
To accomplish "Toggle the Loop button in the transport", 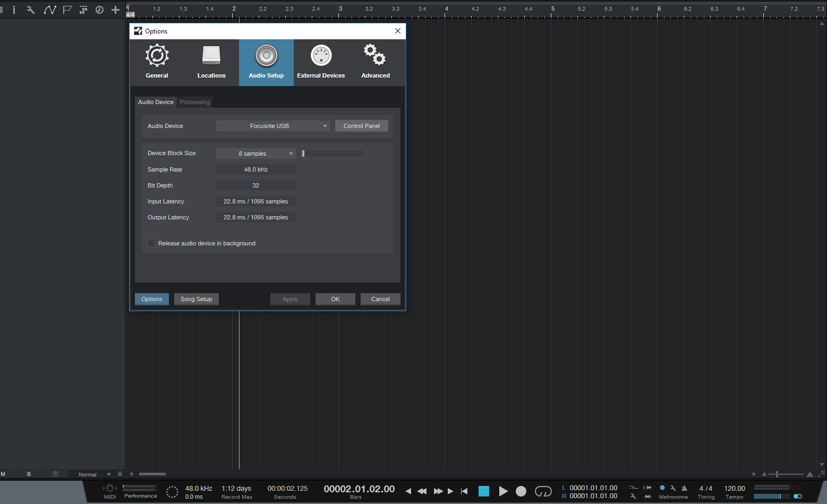I will [543, 491].
